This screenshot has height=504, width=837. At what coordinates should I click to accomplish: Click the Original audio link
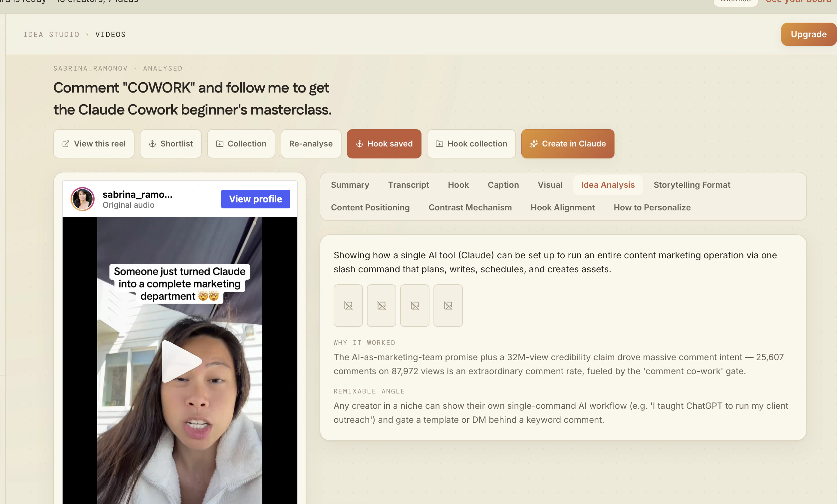(129, 205)
